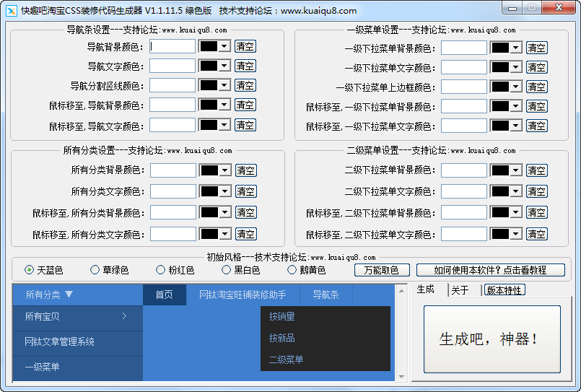Screen dimensions: 581x392
Task: Click 网钛淘宝旺铺装修助手 in the preview nav
Action: tap(243, 295)
